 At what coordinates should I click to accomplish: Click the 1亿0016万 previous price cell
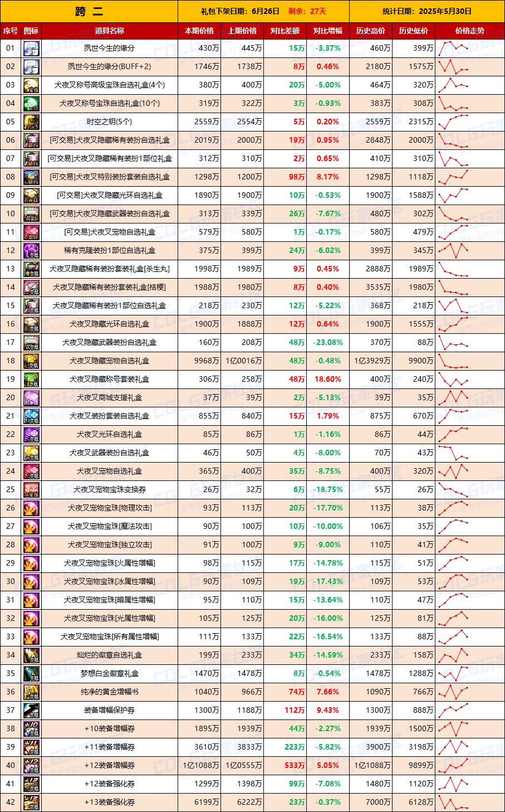tap(243, 361)
